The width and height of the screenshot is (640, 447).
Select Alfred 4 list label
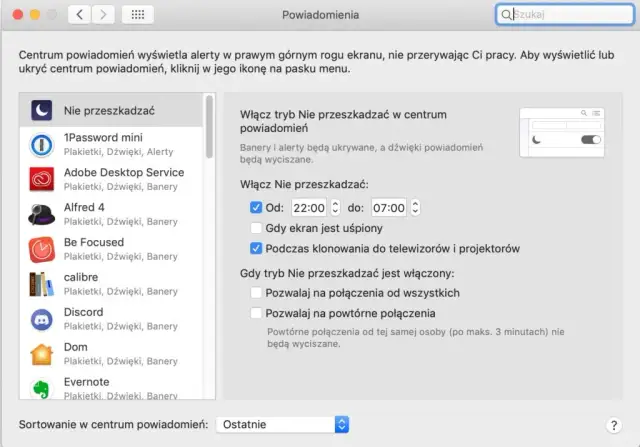click(84, 207)
